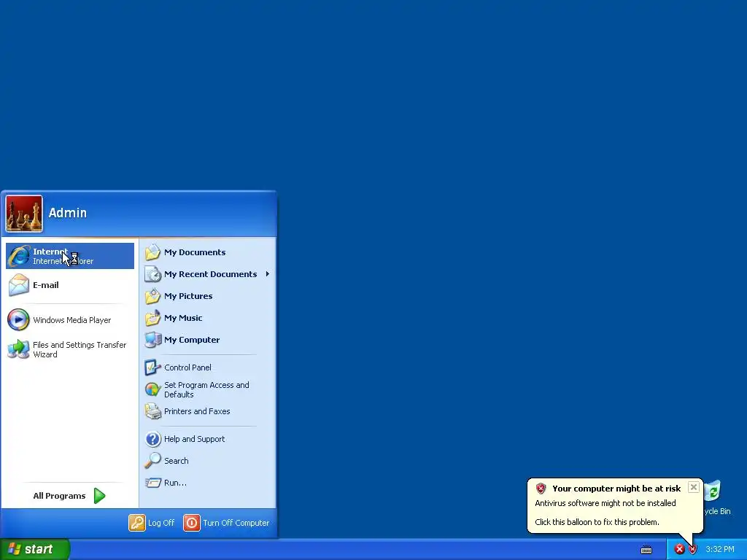
Task: Click the My Computer icon
Action: click(x=153, y=340)
